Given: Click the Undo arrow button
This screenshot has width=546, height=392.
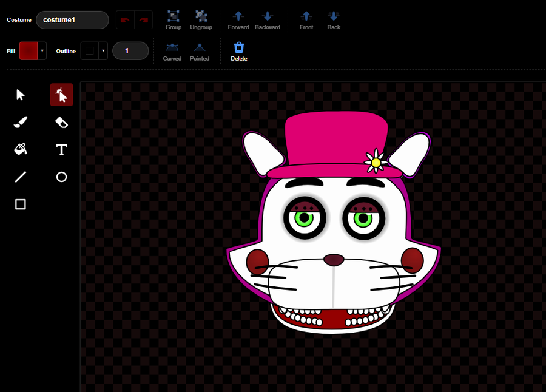Looking at the screenshot, I should point(125,20).
